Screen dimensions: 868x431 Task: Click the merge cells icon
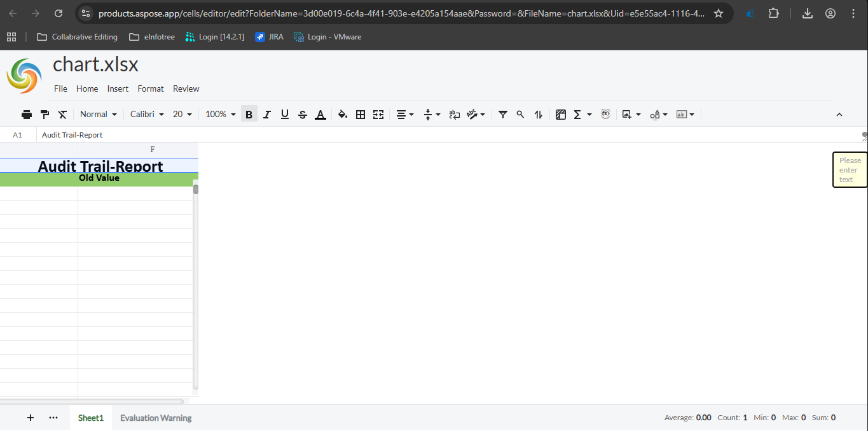[378, 115]
